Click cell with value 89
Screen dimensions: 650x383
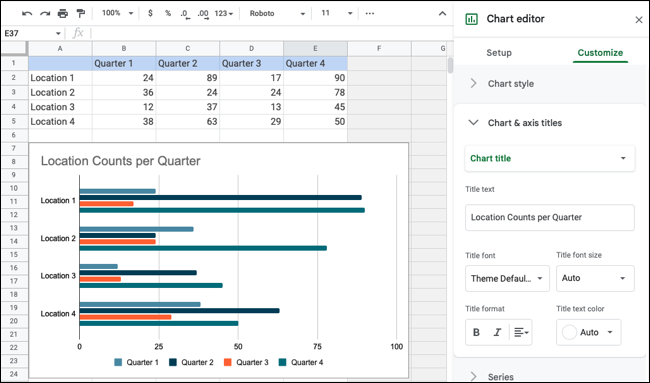tap(188, 78)
